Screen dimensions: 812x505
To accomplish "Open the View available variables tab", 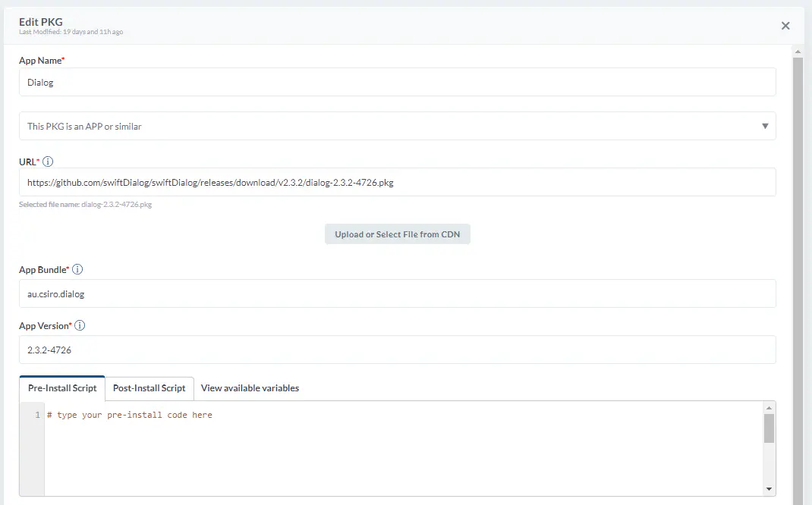I will pos(250,388).
